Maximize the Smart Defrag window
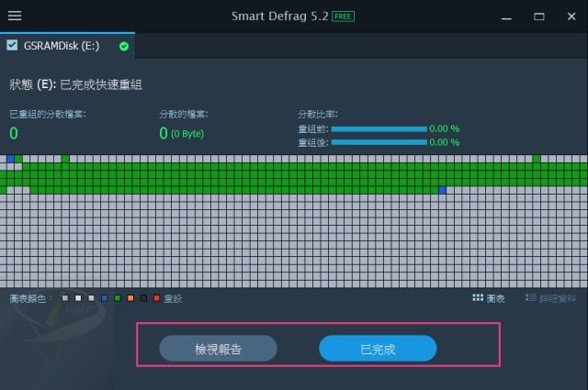Screen dimensions: 588x390 [538, 17]
